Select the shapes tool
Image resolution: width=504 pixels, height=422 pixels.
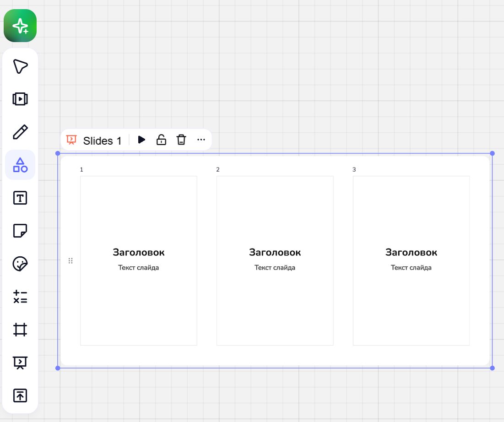pos(20,165)
